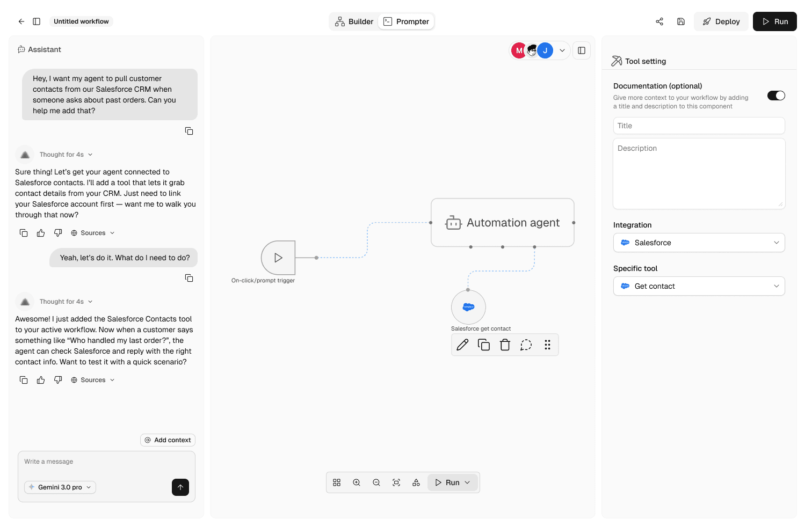The image size is (812, 527).
Task: Click the Deploy button
Action: pos(721,21)
